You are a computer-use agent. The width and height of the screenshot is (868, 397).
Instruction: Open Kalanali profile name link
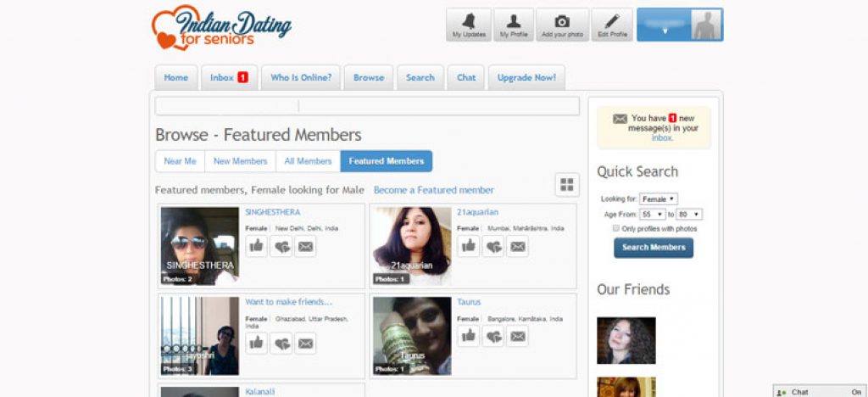click(x=259, y=391)
